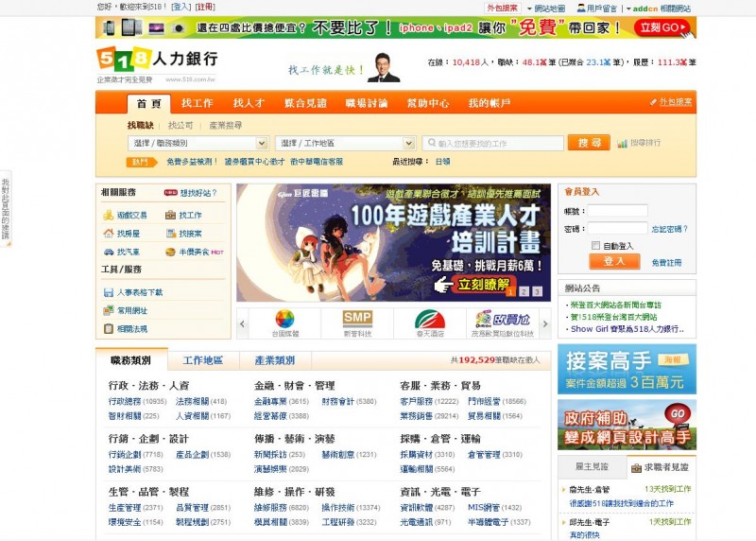Click the 忘記密碼 link
The image size is (756, 541).
[669, 229]
